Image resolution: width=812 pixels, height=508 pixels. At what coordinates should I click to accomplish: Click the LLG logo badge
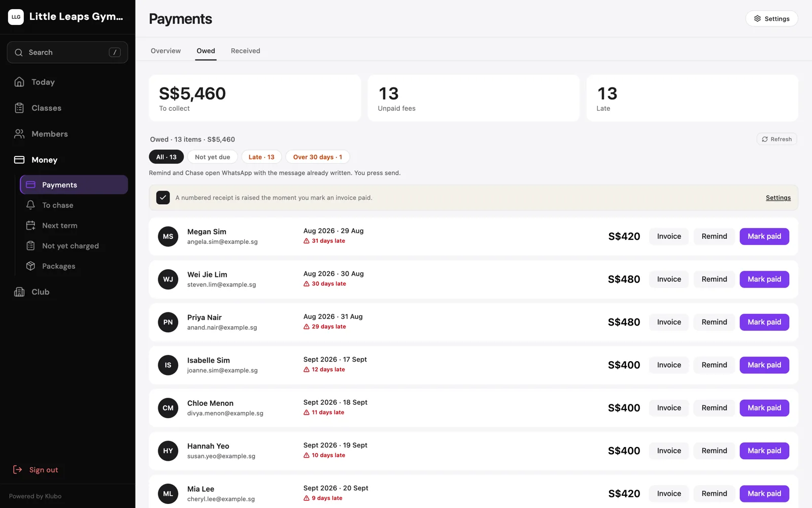16,17
